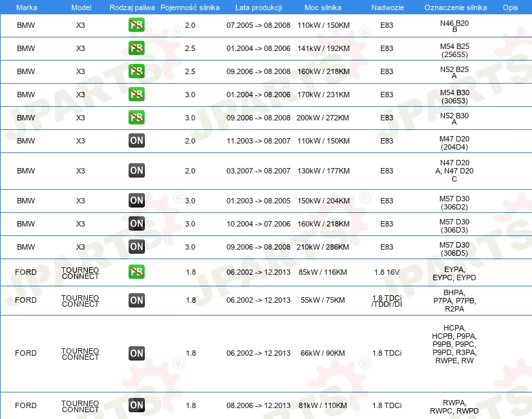Click the Marka column header
Viewport: 532px width, 419px height.
27,7
